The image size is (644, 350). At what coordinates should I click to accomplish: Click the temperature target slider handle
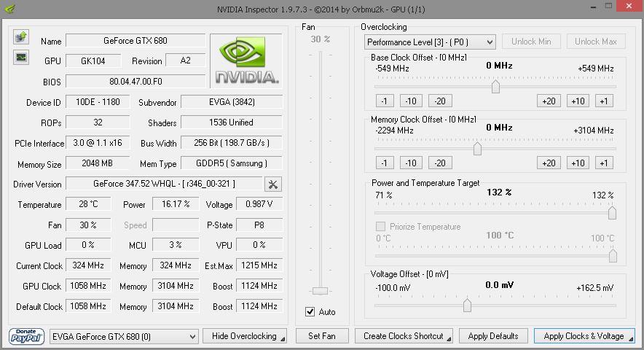pyautogui.click(x=613, y=255)
